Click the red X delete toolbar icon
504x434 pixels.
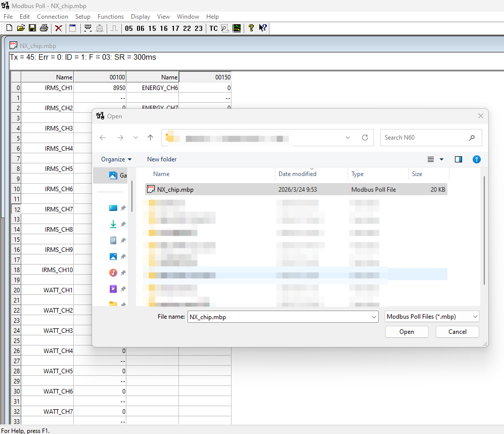pos(59,28)
